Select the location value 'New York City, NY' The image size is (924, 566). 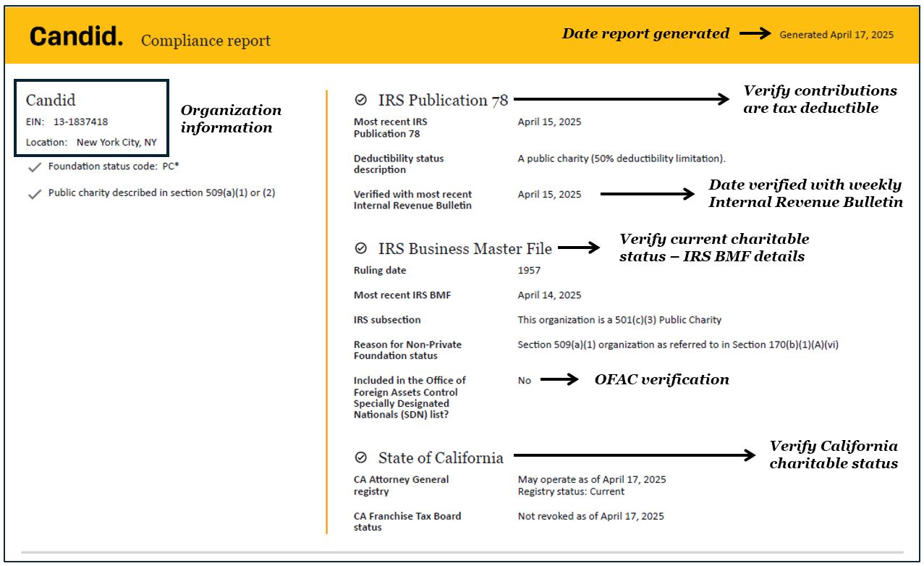coord(116,142)
